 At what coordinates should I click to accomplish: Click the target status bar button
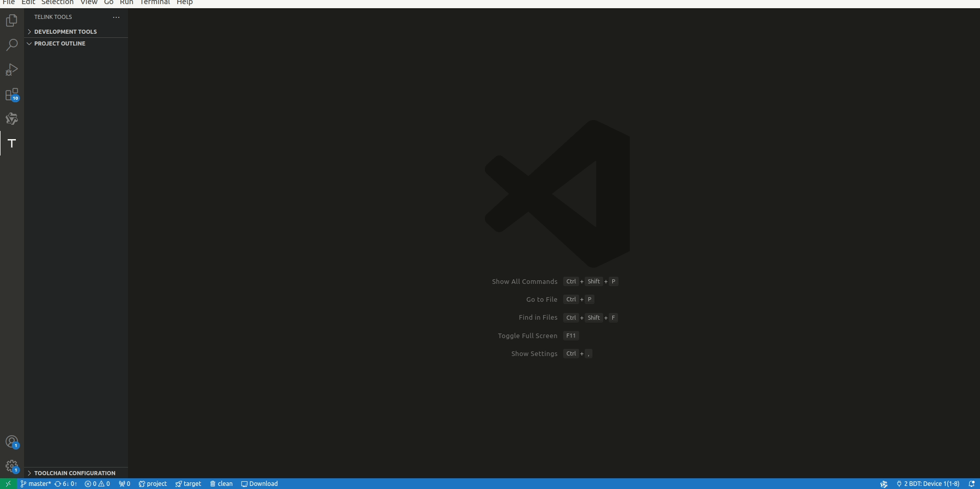(x=188, y=484)
